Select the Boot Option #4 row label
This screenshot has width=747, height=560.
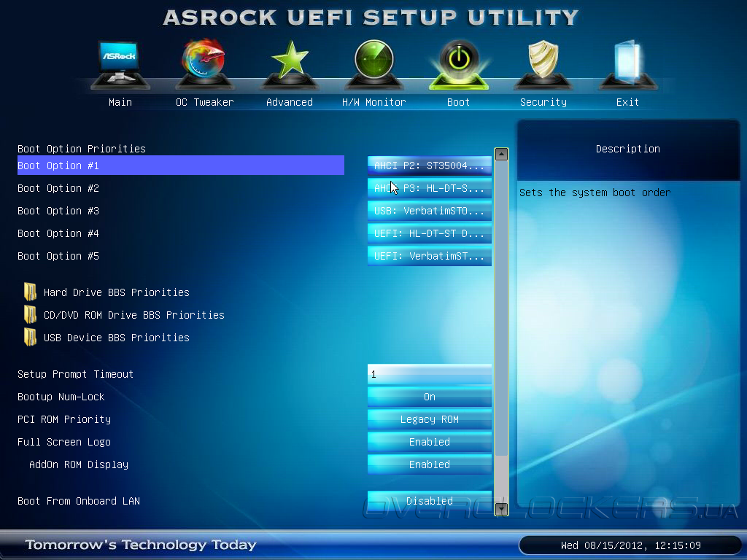pyautogui.click(x=58, y=233)
